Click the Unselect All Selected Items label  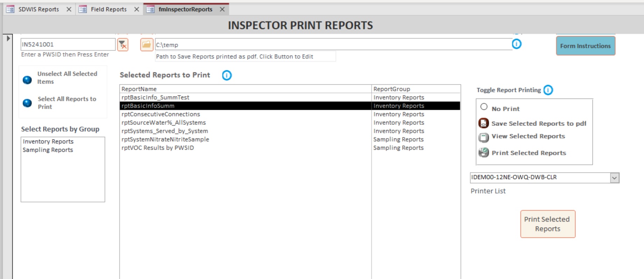(67, 78)
